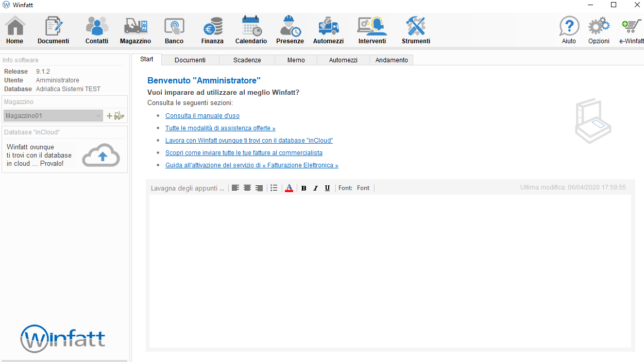644x362 pixels.
Task: Insert a bulleted list in notes
Action: pyautogui.click(x=274, y=188)
